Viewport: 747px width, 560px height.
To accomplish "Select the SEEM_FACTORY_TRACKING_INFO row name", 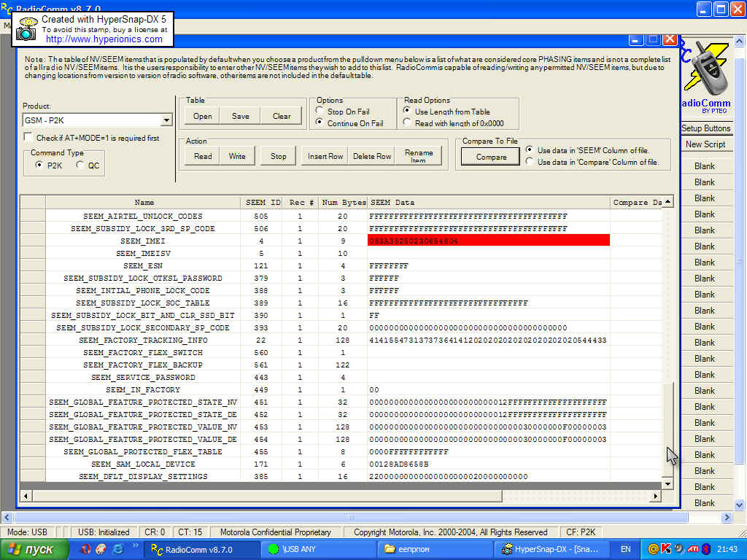I will click(143, 340).
